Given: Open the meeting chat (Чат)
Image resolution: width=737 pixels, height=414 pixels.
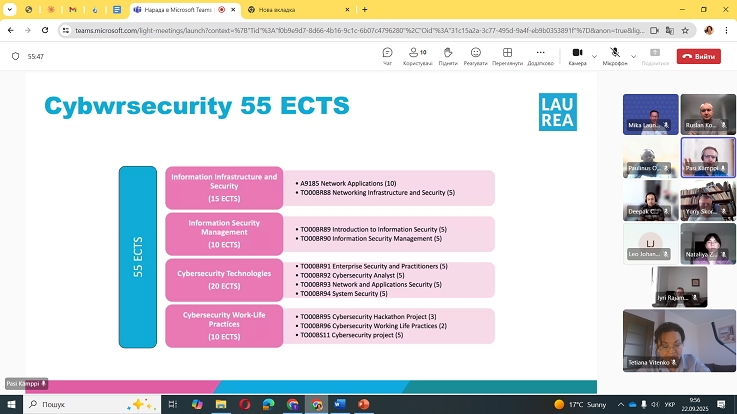Looking at the screenshot, I should 387,55.
